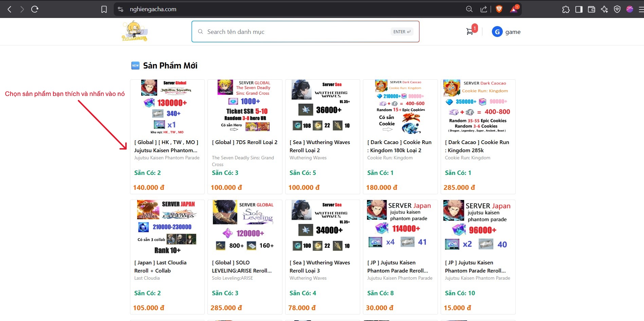644x321 pixels.
Task: Open the shopping cart icon
Action: pyautogui.click(x=470, y=32)
